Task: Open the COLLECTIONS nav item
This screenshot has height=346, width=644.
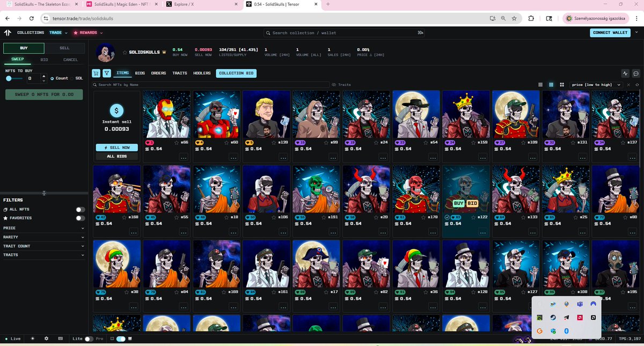Action: (x=31, y=33)
